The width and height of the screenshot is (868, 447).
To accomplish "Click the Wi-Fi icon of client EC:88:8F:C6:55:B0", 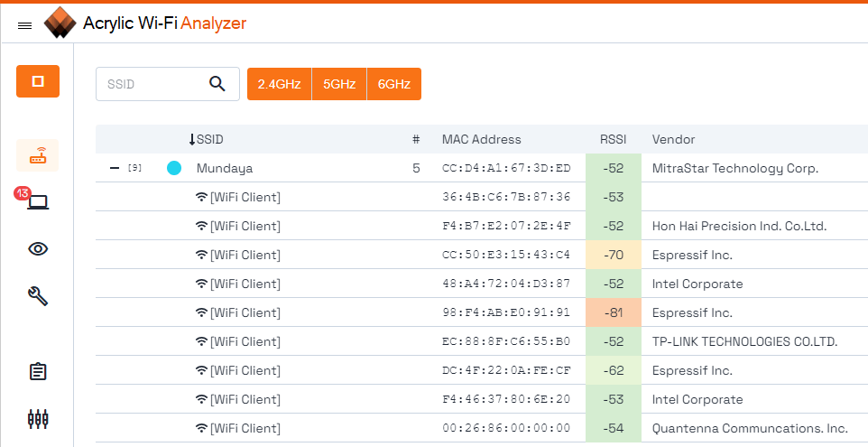I will [201, 341].
